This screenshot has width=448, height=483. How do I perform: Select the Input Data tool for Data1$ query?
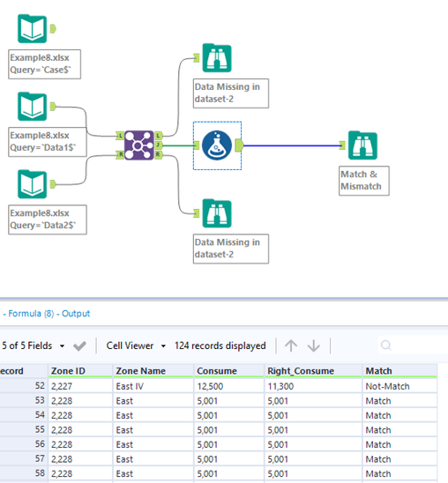(x=33, y=107)
